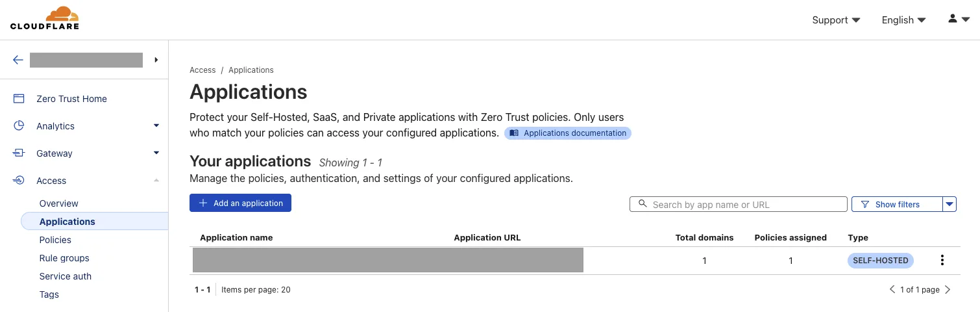Click the Application name column header

pos(236,238)
